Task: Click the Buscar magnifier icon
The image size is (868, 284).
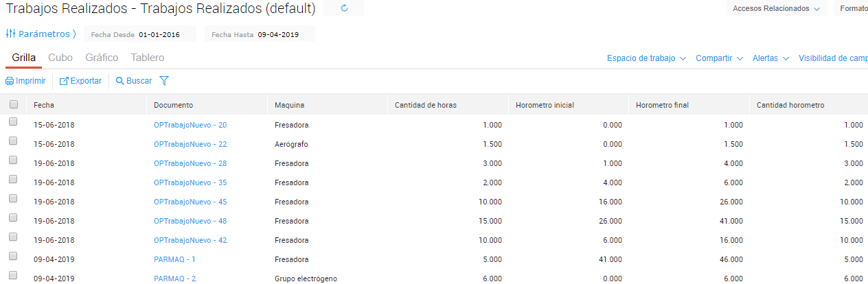Action: 119,81
